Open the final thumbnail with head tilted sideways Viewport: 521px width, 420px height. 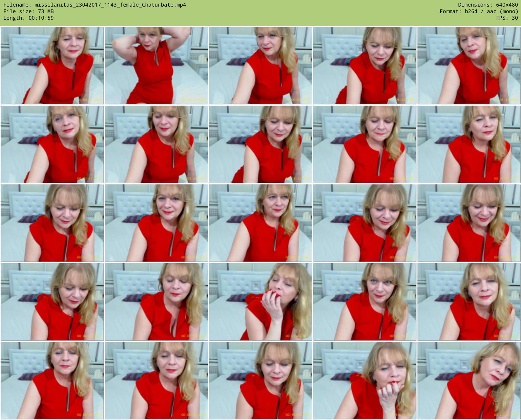click(469, 381)
